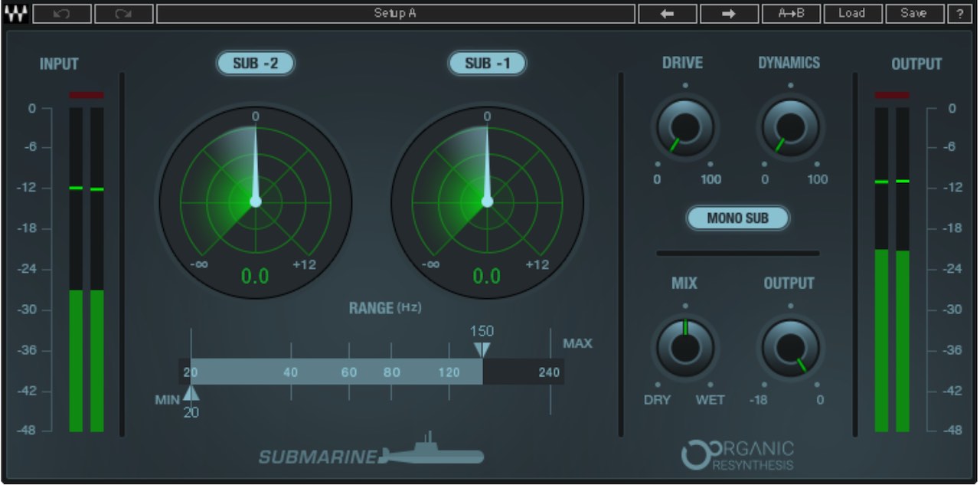The image size is (980, 485).
Task: Click the -18 label under Output knob
Action: [758, 399]
